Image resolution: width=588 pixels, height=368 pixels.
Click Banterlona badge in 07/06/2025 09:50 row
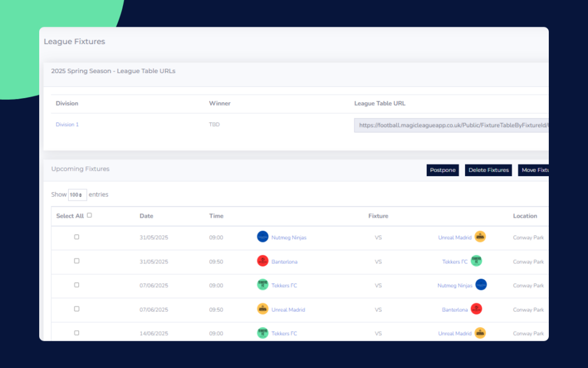point(476,309)
